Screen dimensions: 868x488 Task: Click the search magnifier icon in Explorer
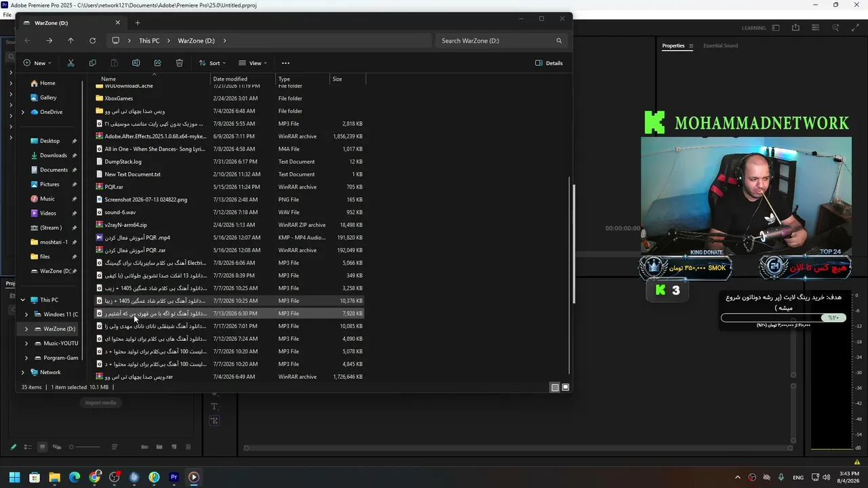[559, 41]
